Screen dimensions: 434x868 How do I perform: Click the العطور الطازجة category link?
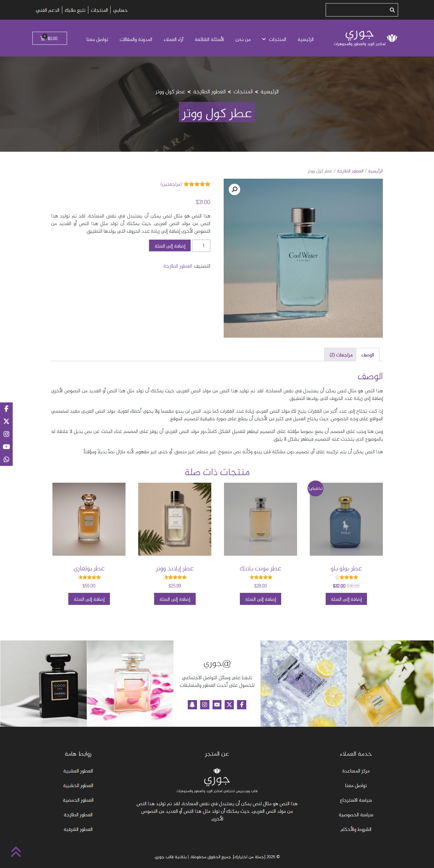tap(177, 266)
